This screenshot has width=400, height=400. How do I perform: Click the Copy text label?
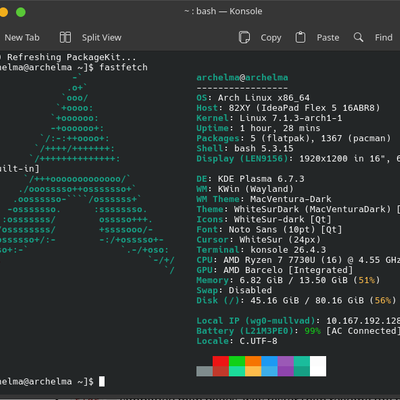coord(271,38)
